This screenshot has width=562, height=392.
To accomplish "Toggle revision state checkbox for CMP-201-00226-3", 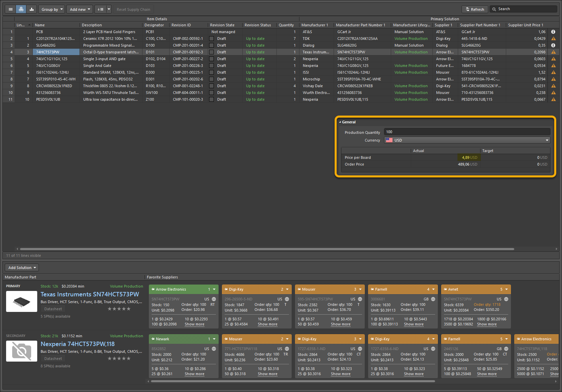I will [x=211, y=66].
